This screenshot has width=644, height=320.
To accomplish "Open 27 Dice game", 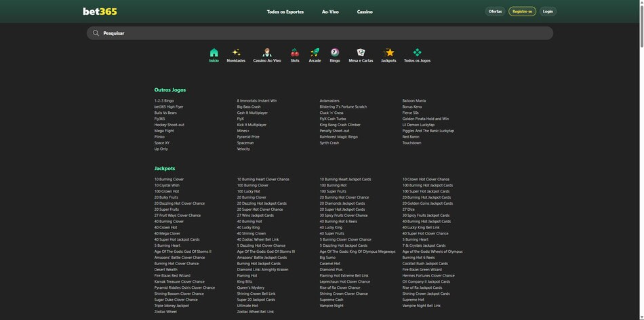I will (x=409, y=209).
